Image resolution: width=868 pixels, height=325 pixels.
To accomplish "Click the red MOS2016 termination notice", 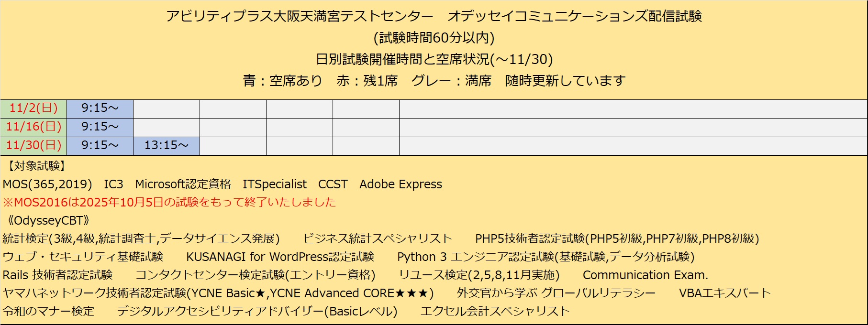I will (x=169, y=202).
